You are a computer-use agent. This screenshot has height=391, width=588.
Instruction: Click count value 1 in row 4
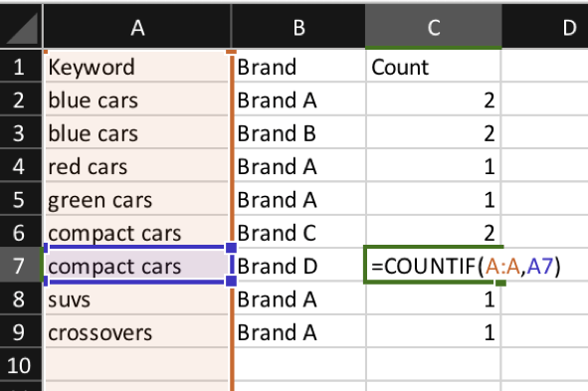pos(434,166)
